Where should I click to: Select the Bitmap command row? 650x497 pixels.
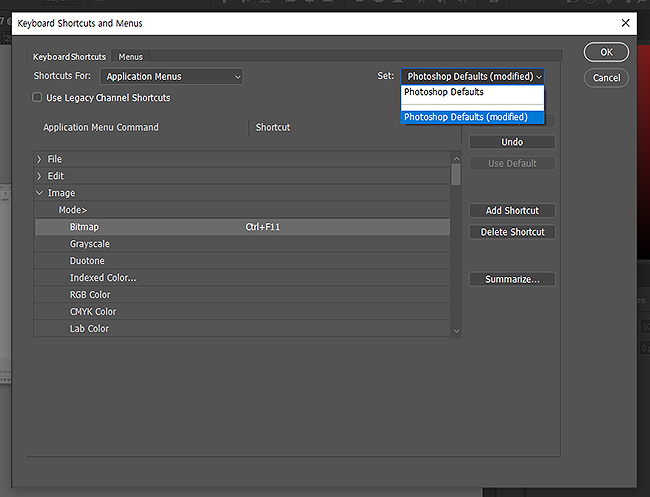coord(242,227)
